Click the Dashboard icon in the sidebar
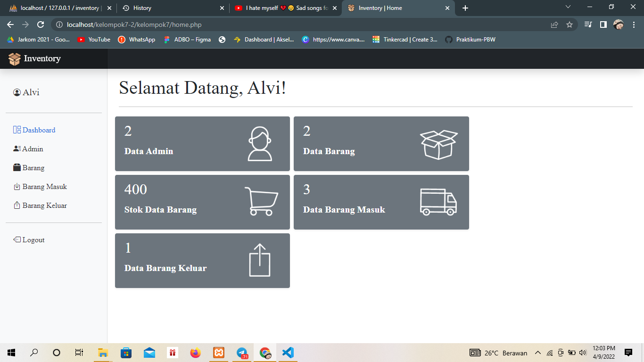 (17, 130)
